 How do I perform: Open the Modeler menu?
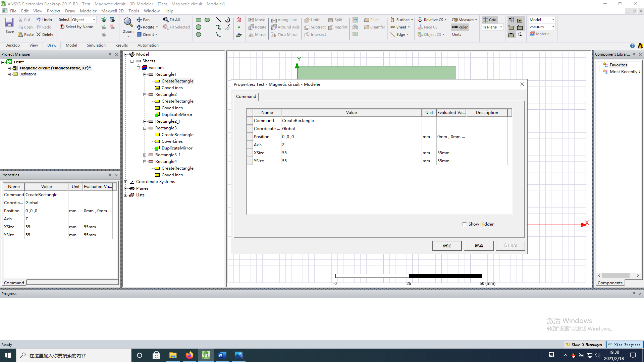coord(88,11)
